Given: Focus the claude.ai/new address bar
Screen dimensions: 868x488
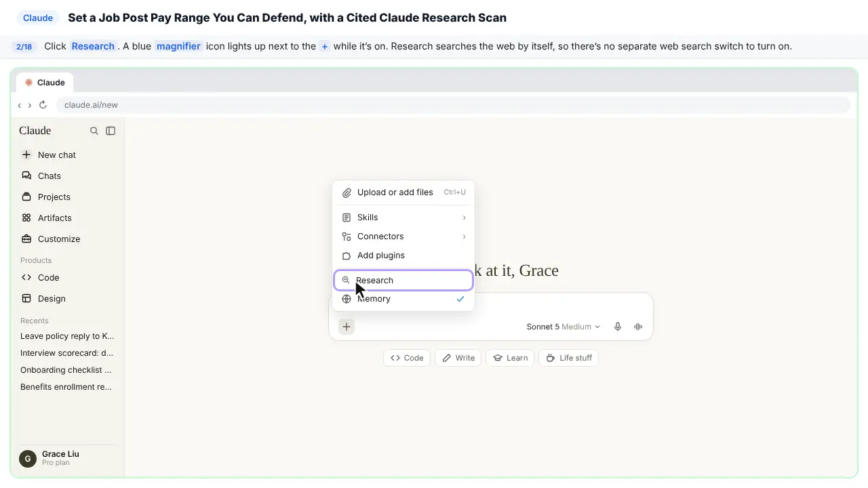Looking at the screenshot, I should [x=453, y=105].
